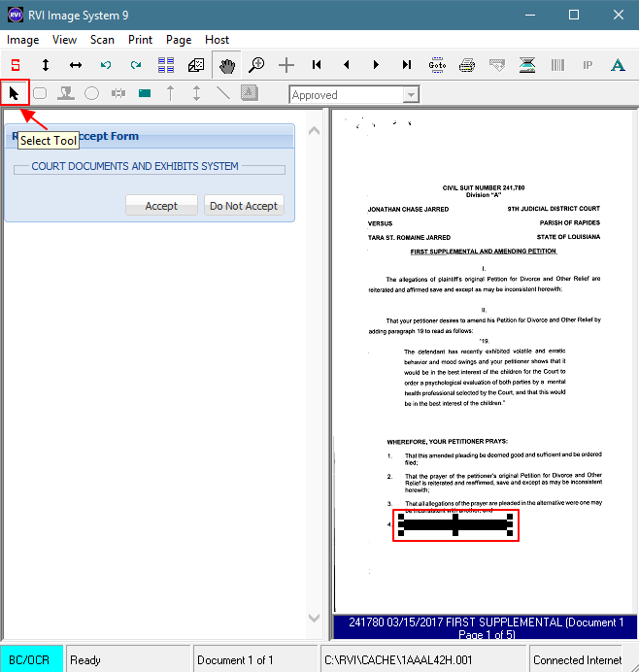Click the barcode icon
Screen dimensions: 639x672
[x=557, y=65]
